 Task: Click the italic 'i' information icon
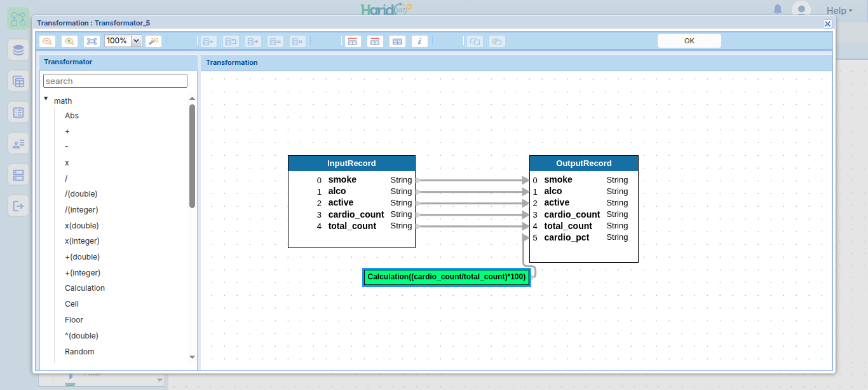(x=419, y=41)
